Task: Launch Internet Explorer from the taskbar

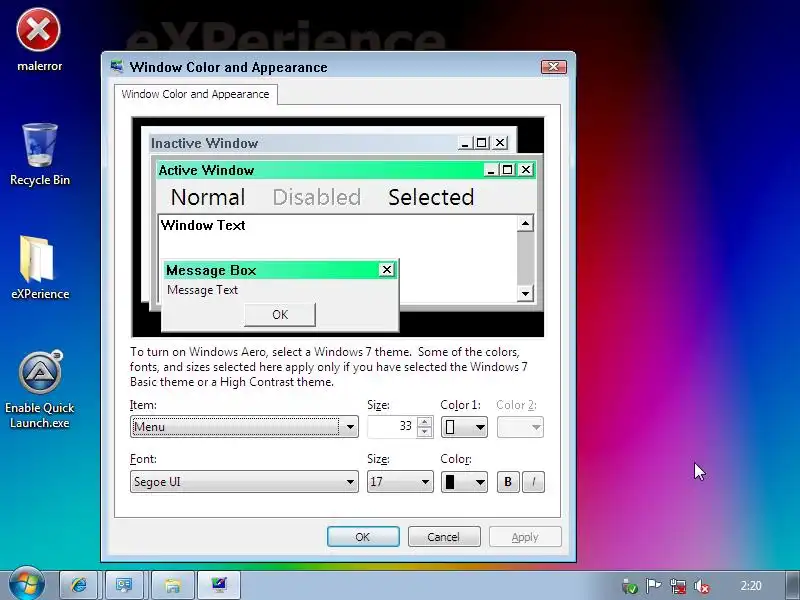Action: pos(79,585)
